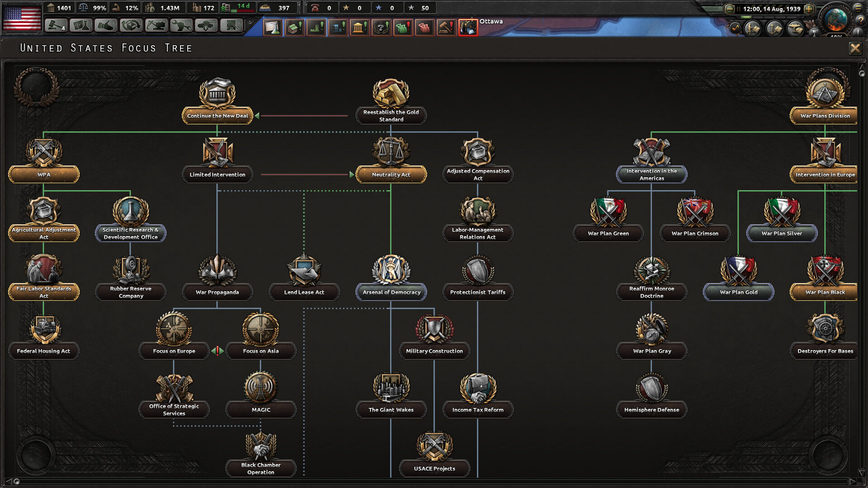Open the help question mark

pos(860,21)
